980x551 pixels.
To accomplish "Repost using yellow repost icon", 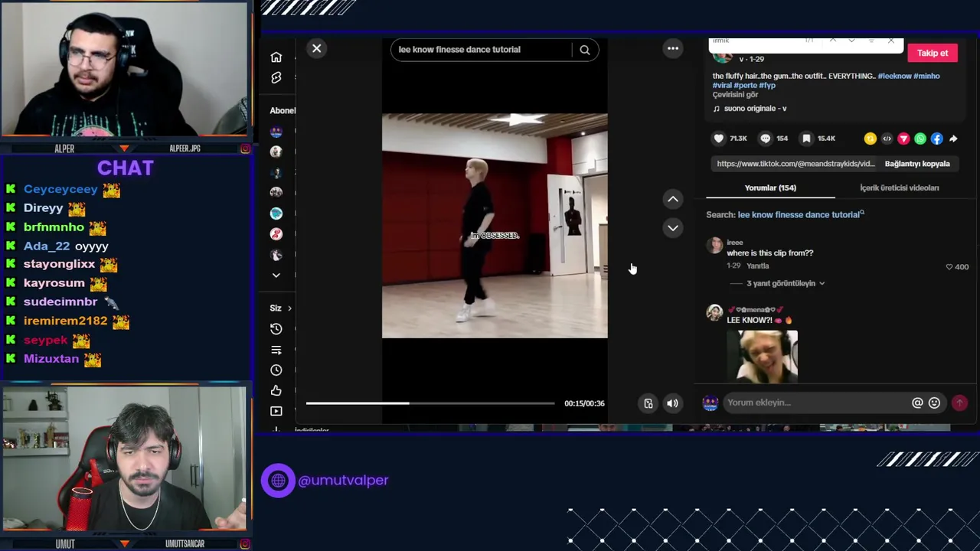I will [871, 139].
